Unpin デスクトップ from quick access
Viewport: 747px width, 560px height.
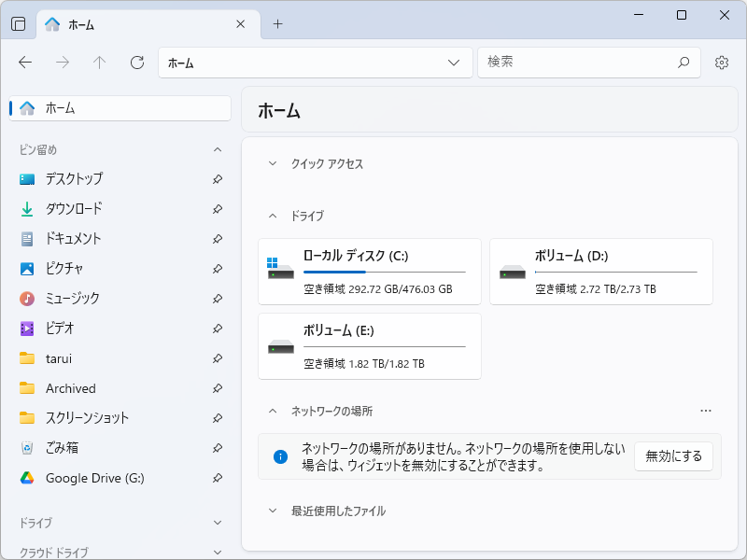217,179
